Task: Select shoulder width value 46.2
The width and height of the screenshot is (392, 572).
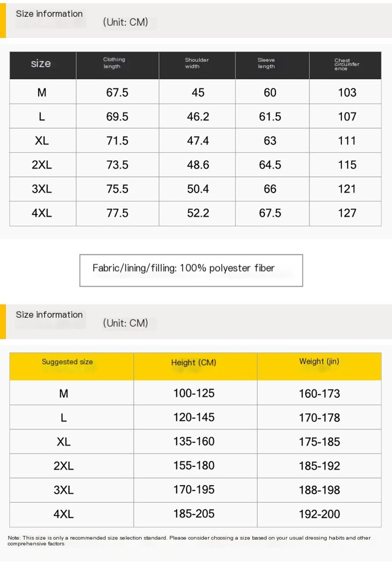Action: tap(198, 117)
